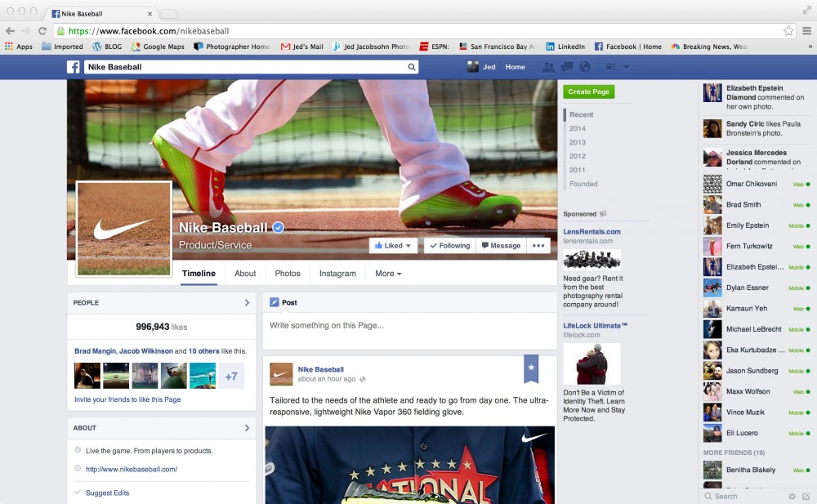This screenshot has height=504, width=817.
Task: Open the Imported bookmarks folder
Action: click(62, 47)
